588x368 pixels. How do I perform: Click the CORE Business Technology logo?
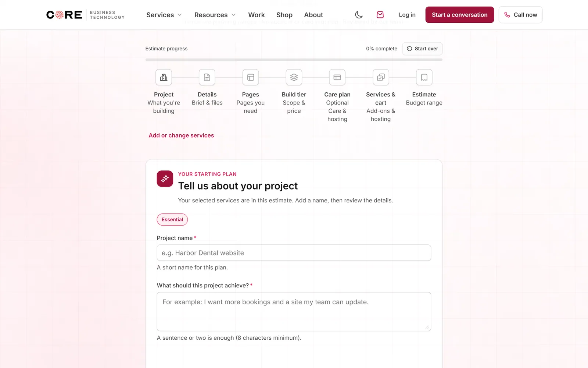click(x=85, y=15)
